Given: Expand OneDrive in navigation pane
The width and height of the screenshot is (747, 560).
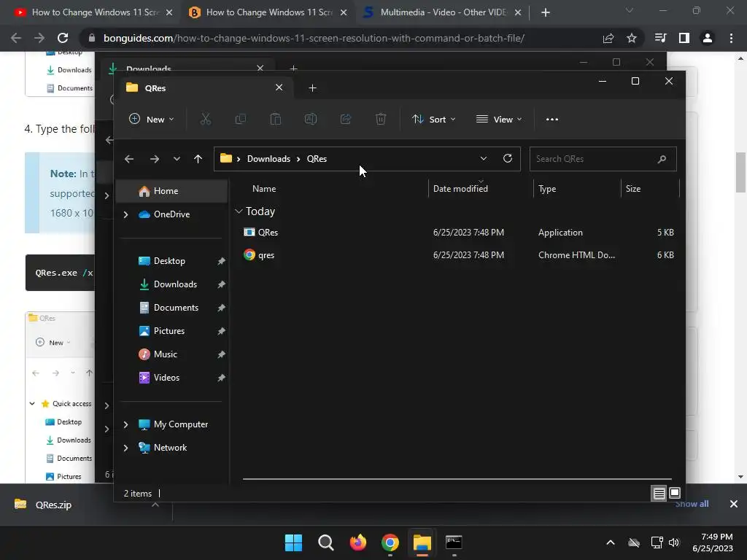Looking at the screenshot, I should click(125, 215).
